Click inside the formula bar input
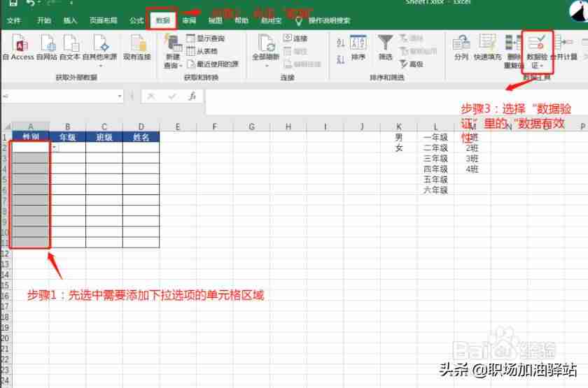The width and height of the screenshot is (588, 388). (395, 101)
